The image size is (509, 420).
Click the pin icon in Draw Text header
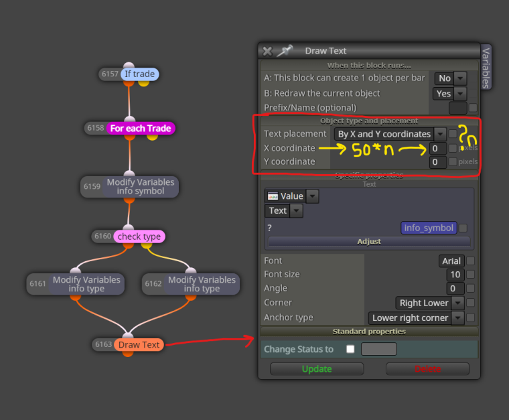point(285,51)
